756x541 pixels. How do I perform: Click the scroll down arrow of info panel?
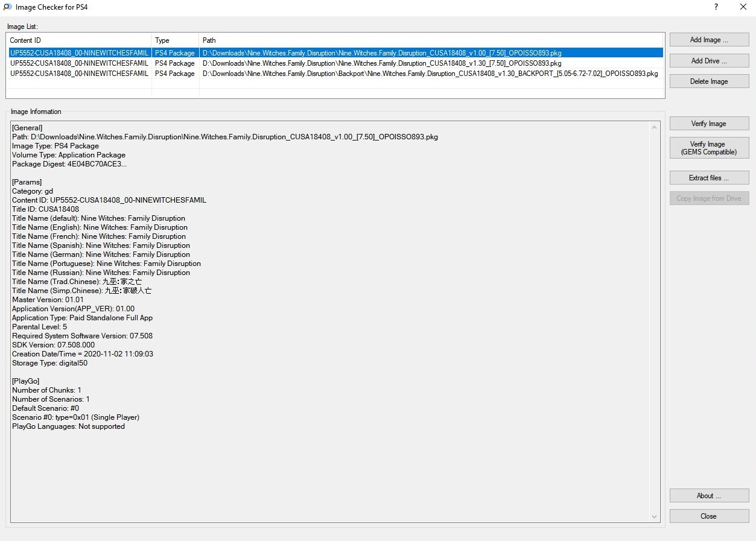tap(655, 517)
